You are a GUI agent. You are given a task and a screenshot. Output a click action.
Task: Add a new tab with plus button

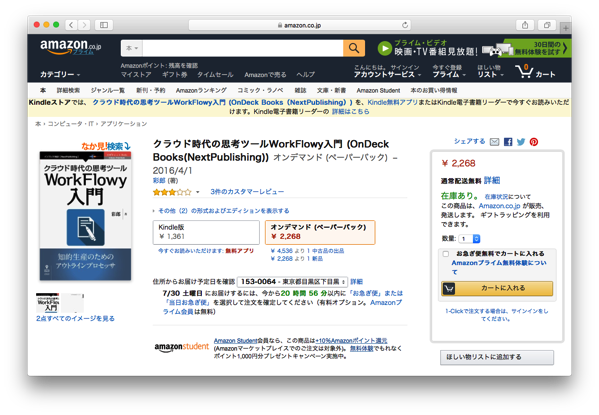(x=566, y=28)
